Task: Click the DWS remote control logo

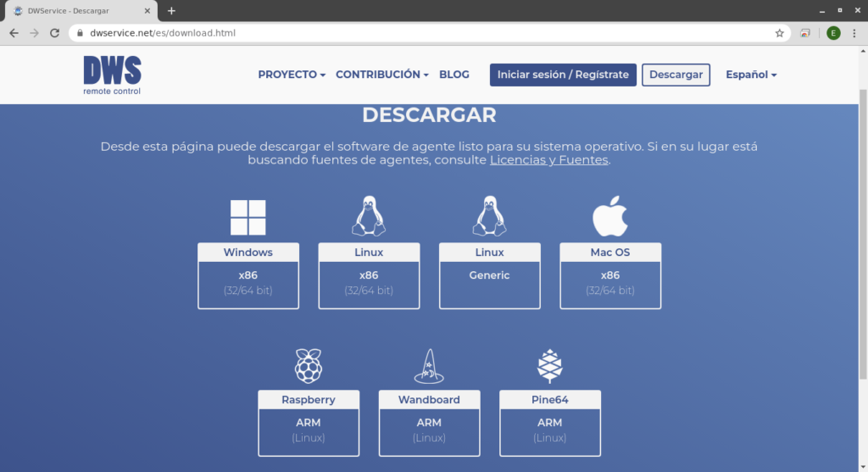Action: tap(113, 75)
